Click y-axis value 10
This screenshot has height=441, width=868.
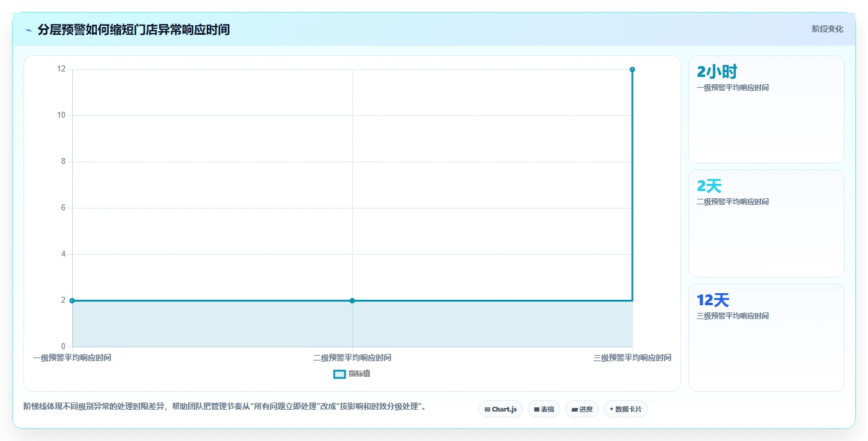[61, 115]
